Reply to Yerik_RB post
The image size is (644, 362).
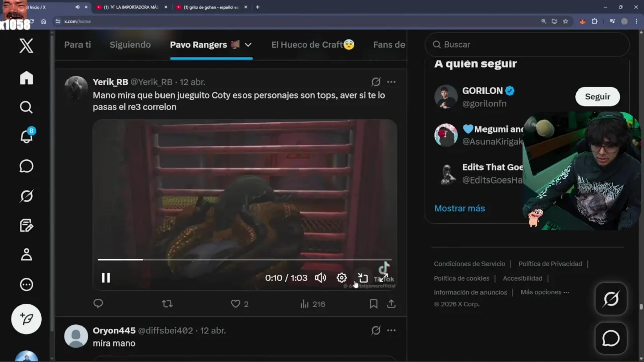tap(98, 303)
